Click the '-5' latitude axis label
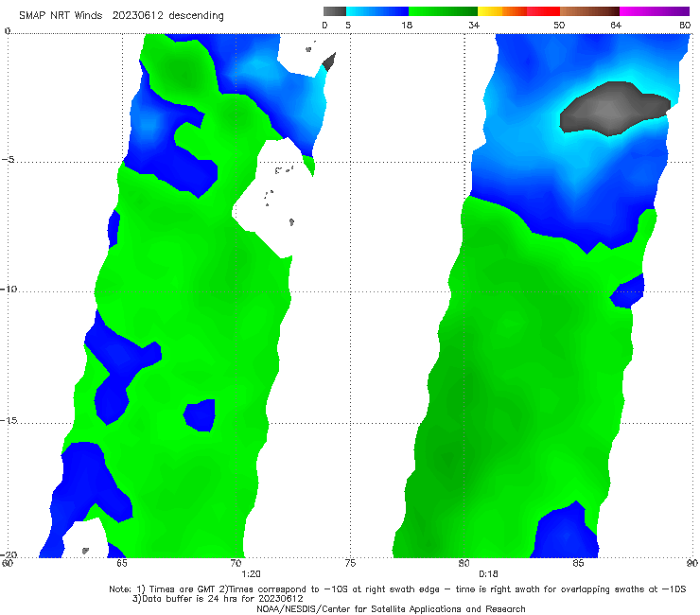The image size is (700, 615). 9,160
